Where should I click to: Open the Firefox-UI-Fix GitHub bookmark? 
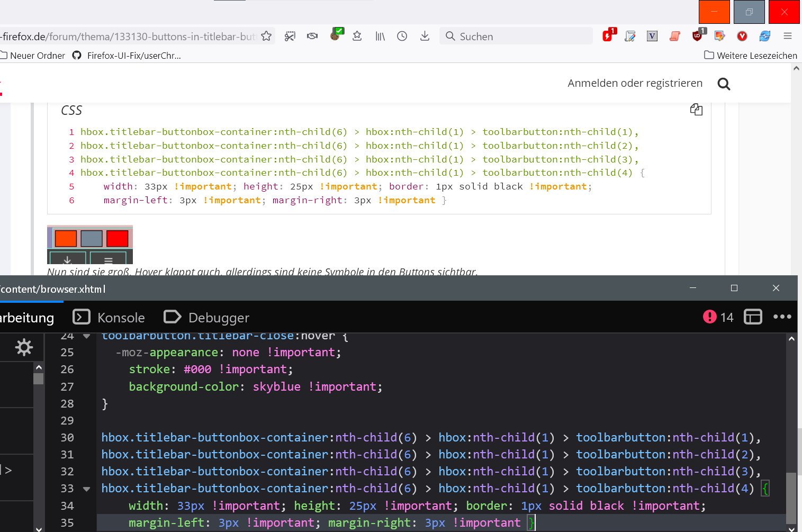pos(127,56)
